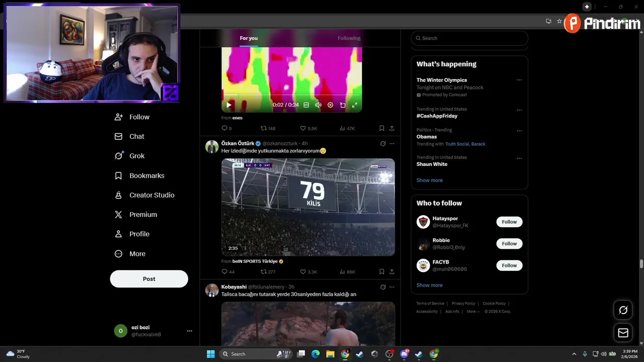Screen dimensions: 644x362
Task: Repost Özkan Öztürk's post with 277
Action: [268, 271]
